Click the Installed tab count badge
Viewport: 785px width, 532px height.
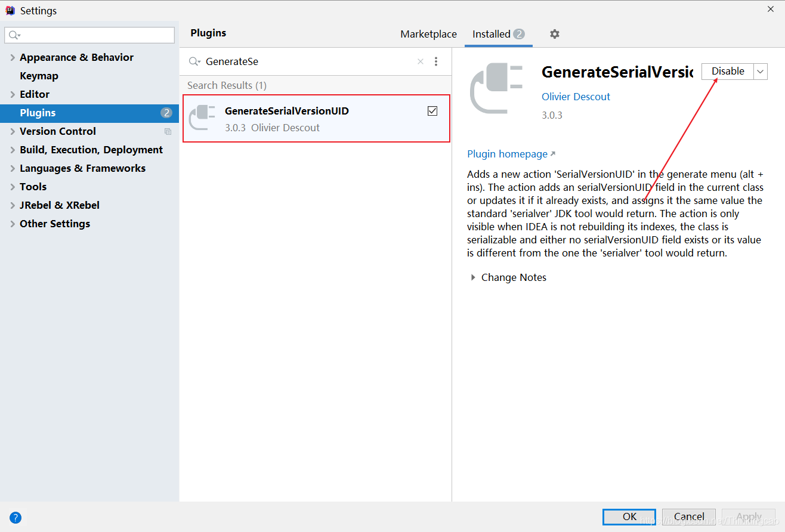coord(518,34)
